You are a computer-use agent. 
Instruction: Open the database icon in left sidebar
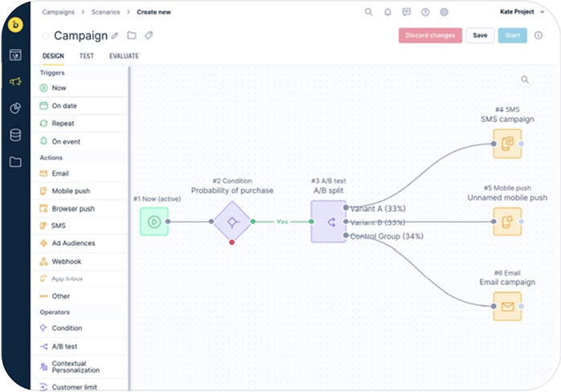15,135
